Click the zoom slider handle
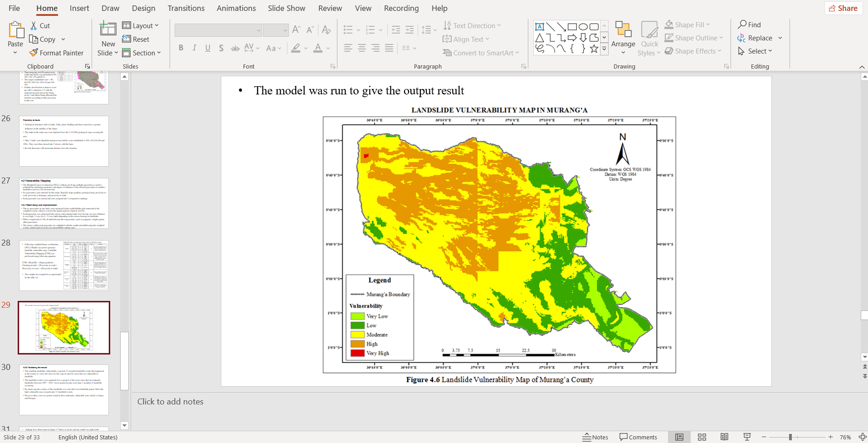Screen dimensions: 868x443 coord(790,437)
